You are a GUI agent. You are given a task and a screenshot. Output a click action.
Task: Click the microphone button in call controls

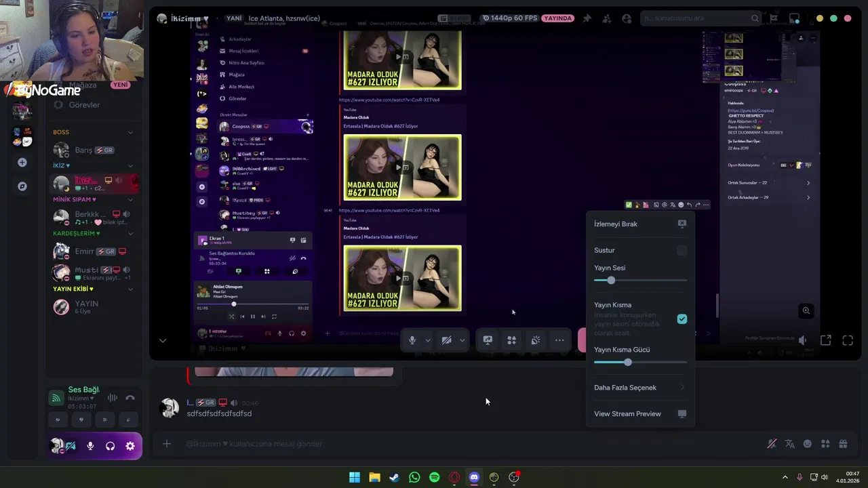point(412,340)
